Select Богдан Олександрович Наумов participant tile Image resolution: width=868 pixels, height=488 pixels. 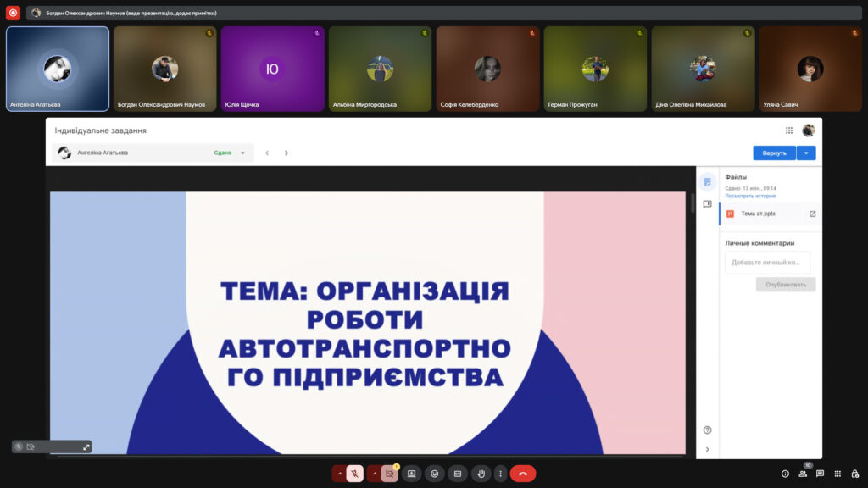click(165, 69)
